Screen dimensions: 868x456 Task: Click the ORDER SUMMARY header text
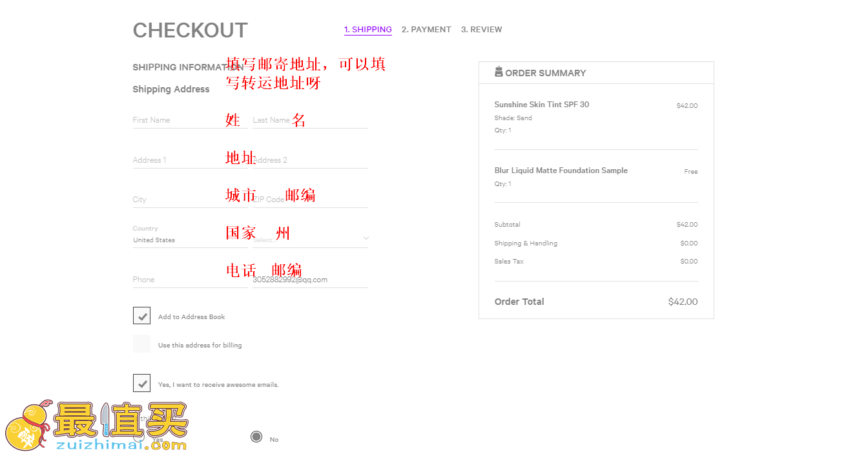click(x=546, y=73)
